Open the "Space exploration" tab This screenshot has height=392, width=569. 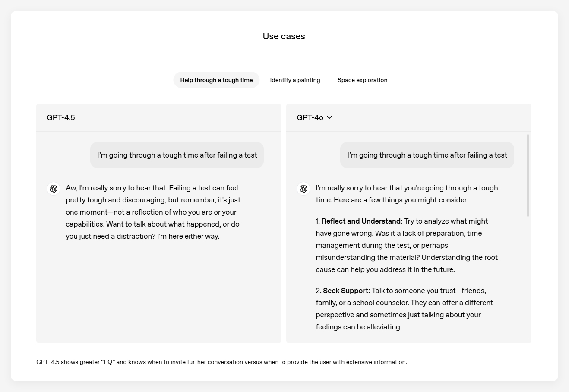click(362, 80)
